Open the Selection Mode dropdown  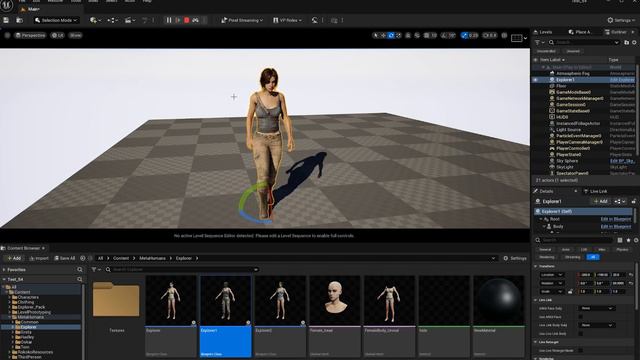click(56, 20)
